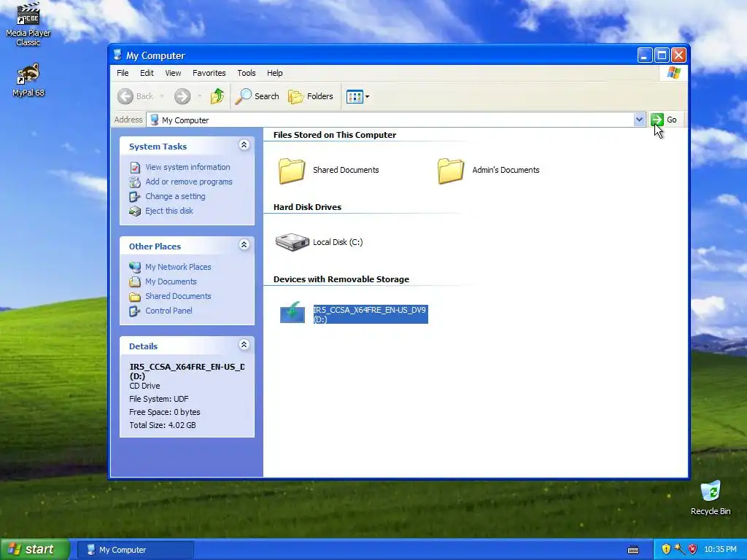This screenshot has height=560, width=747.
Task: Click the tools tray icon
Action: [679, 550]
